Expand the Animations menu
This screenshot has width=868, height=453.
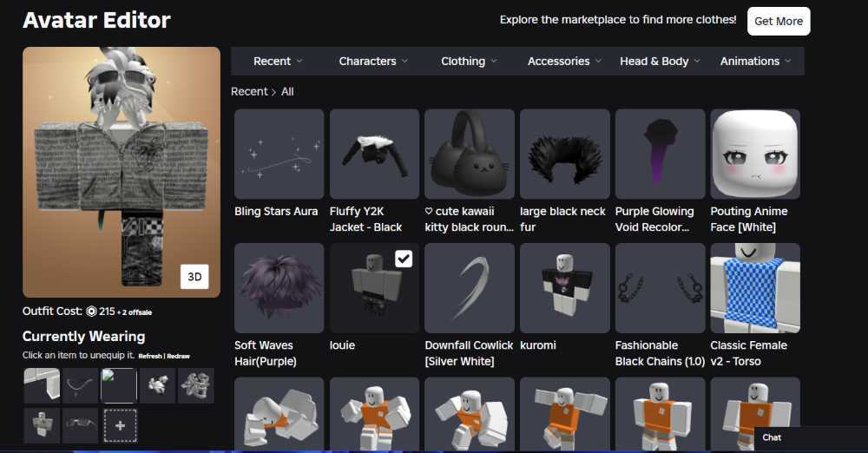click(755, 61)
